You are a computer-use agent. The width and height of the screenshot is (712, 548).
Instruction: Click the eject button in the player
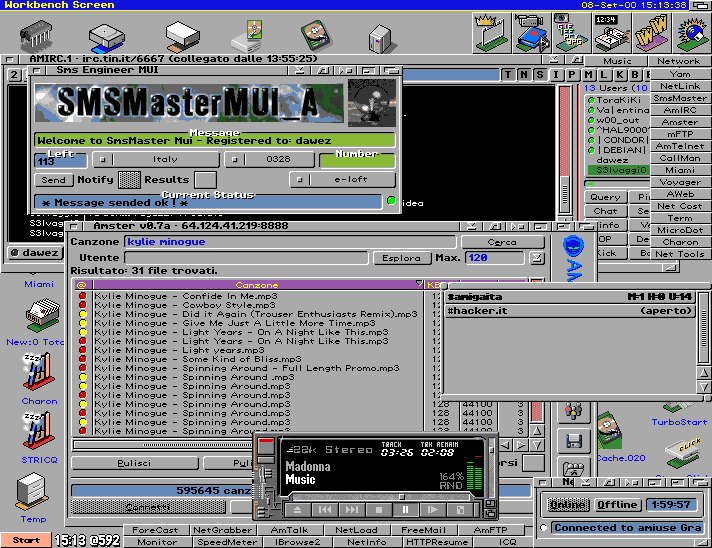[297, 510]
